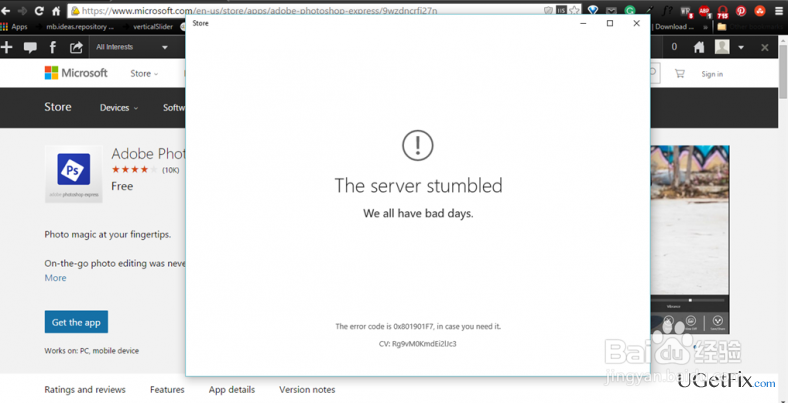788x404 pixels.
Task: Click the shield icon in the address bar
Action: click(x=548, y=11)
